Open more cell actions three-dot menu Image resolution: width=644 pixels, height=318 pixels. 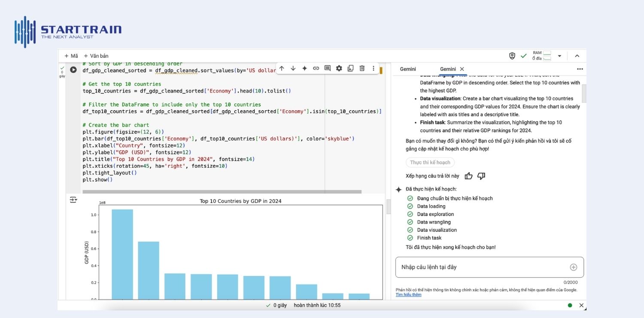374,68
